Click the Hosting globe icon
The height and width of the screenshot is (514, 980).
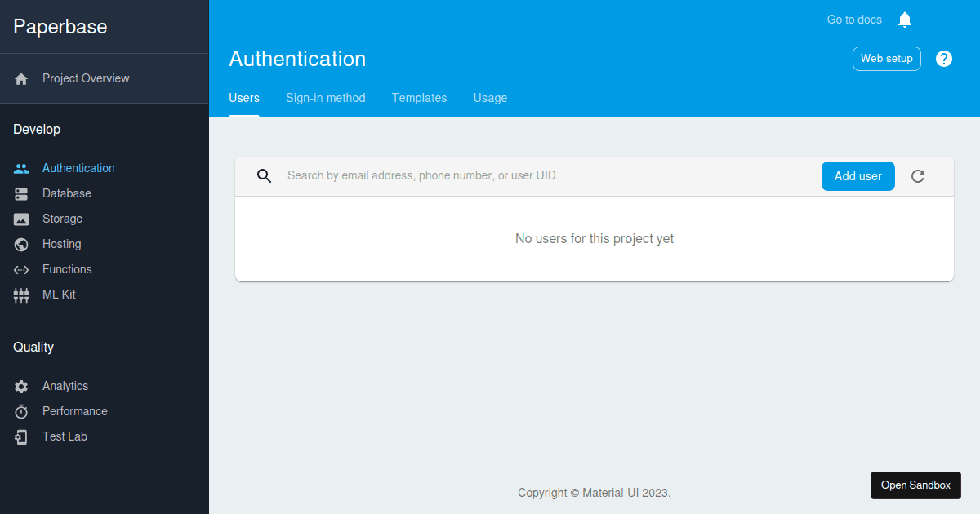pos(21,245)
